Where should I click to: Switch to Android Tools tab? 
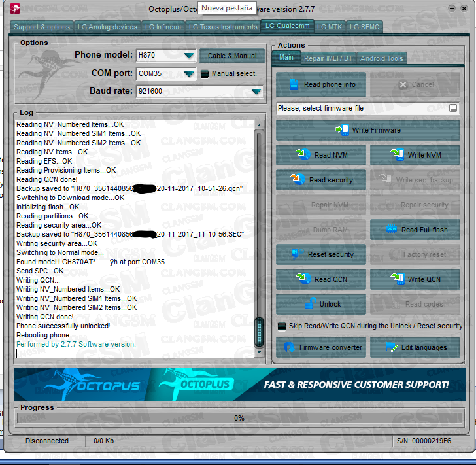(382, 58)
